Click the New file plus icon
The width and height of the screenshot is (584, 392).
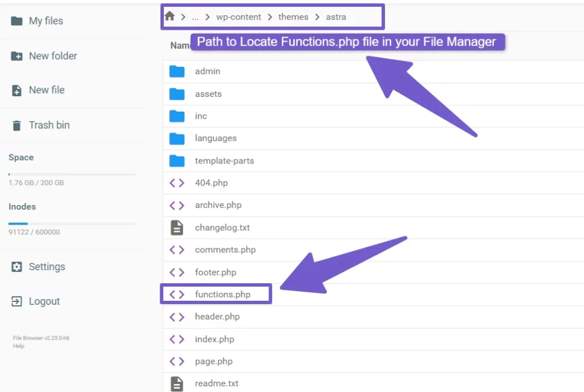[x=17, y=91]
